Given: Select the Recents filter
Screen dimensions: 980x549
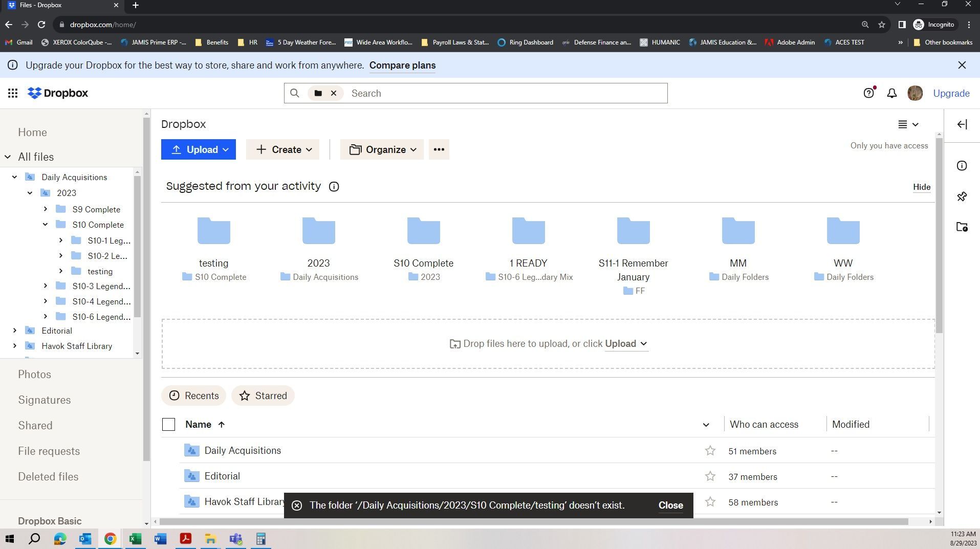Looking at the screenshot, I should [193, 396].
